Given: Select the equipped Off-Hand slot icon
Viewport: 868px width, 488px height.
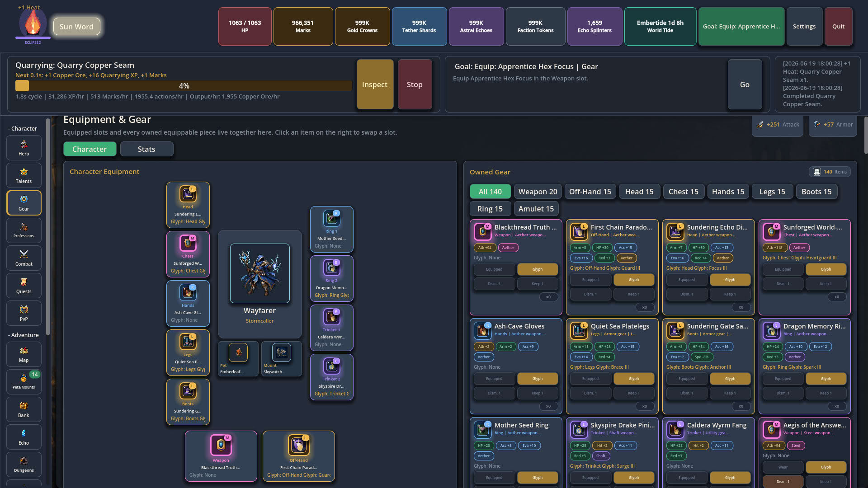Looking at the screenshot, I should point(299,445).
